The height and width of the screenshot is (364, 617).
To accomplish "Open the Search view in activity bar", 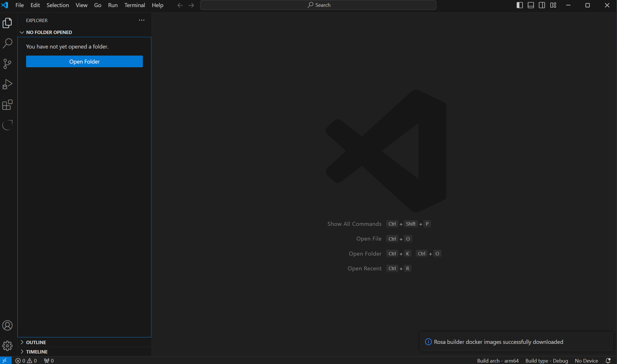I will [x=7, y=43].
